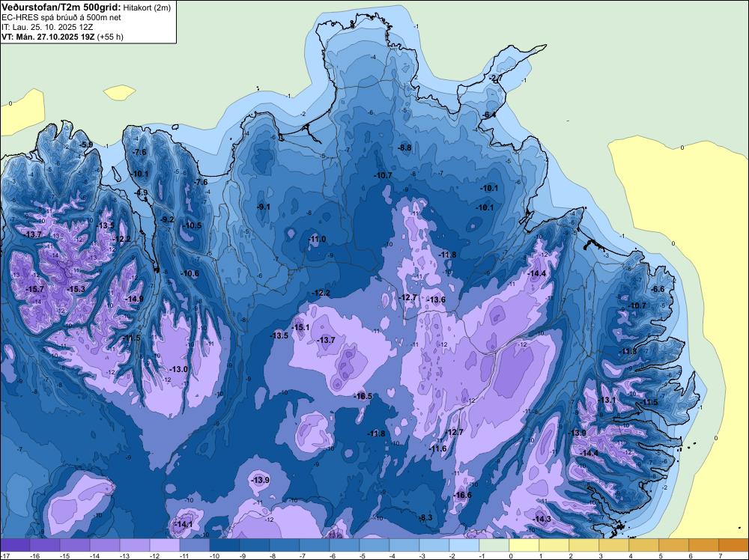Viewport: 749px width, 560px height.
Task: Pick the pale blue swatch between -2 and -1
Action: 464,545
